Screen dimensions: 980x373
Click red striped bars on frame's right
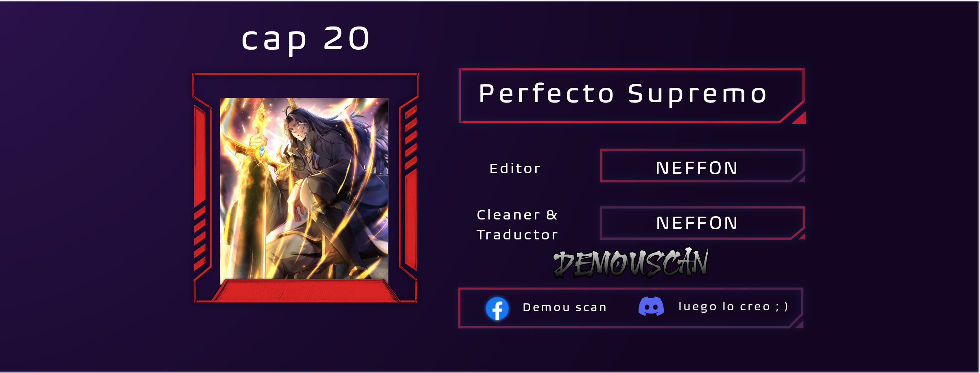point(411,136)
